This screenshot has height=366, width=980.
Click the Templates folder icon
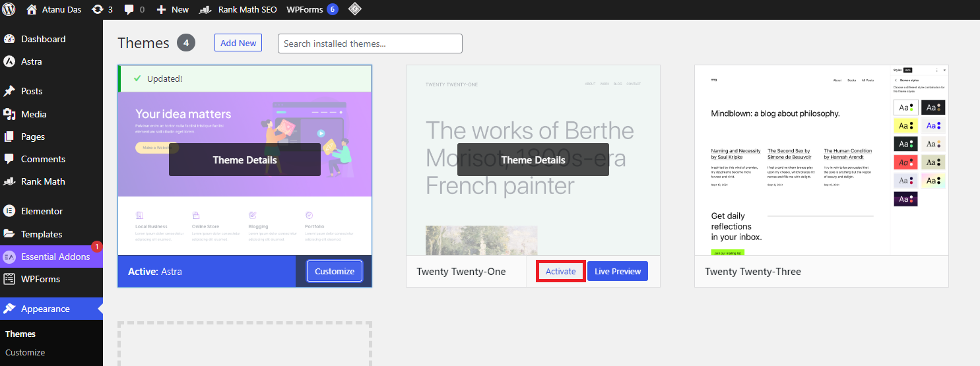pyautogui.click(x=9, y=234)
